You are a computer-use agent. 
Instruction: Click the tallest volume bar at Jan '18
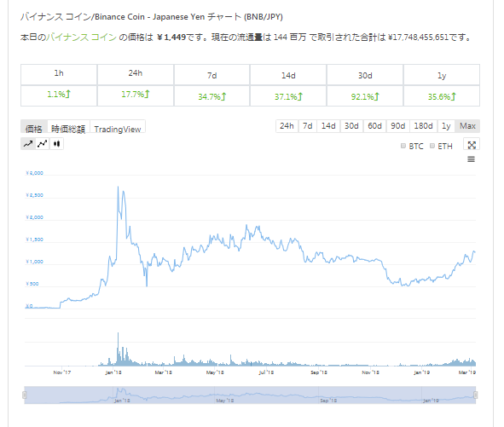[x=118, y=349]
